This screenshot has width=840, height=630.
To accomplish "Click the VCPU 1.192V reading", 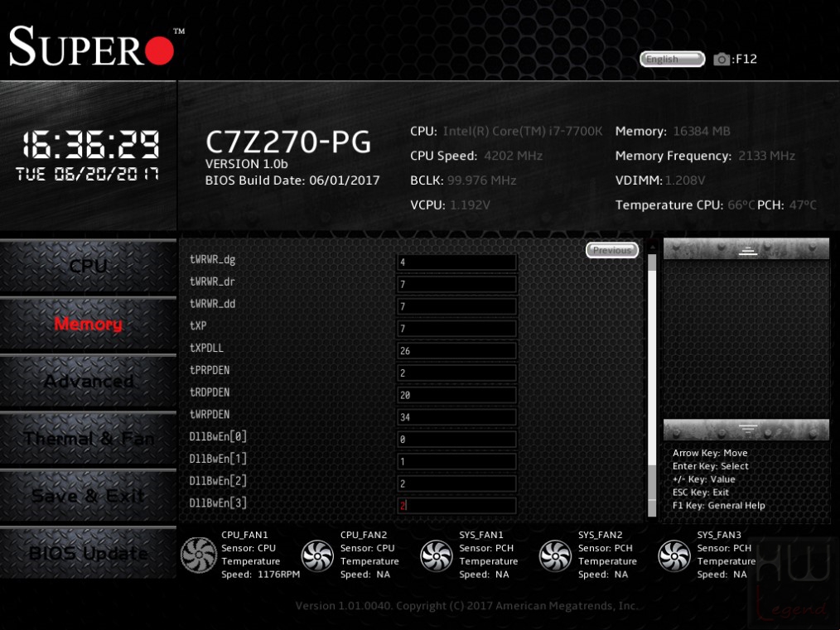I will [470, 205].
